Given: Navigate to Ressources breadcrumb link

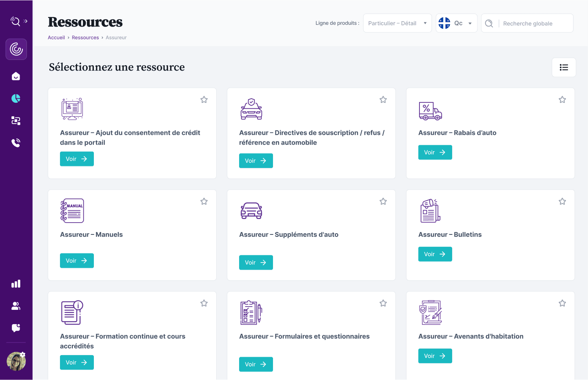Looking at the screenshot, I should [x=85, y=38].
